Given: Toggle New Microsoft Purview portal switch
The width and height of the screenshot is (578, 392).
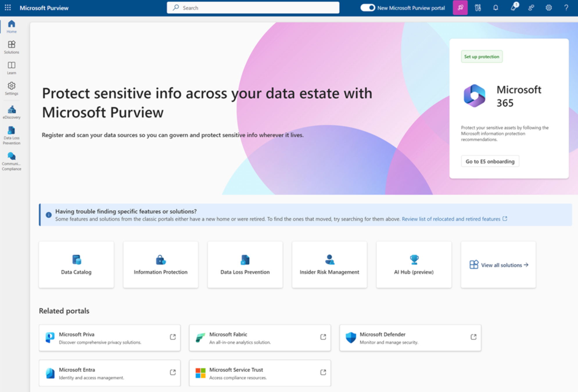Looking at the screenshot, I should click(x=367, y=8).
